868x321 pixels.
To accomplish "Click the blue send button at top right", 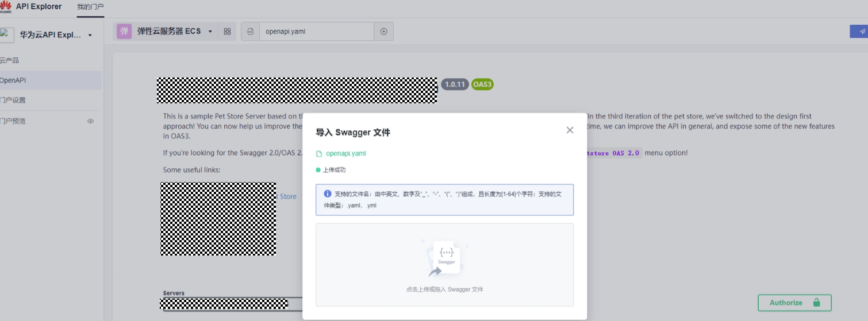I will pyautogui.click(x=859, y=32).
